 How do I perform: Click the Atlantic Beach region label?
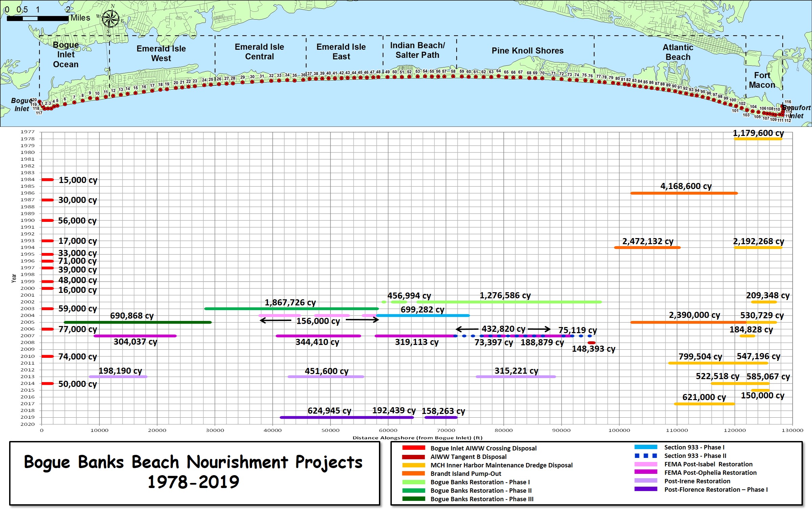pyautogui.click(x=678, y=52)
